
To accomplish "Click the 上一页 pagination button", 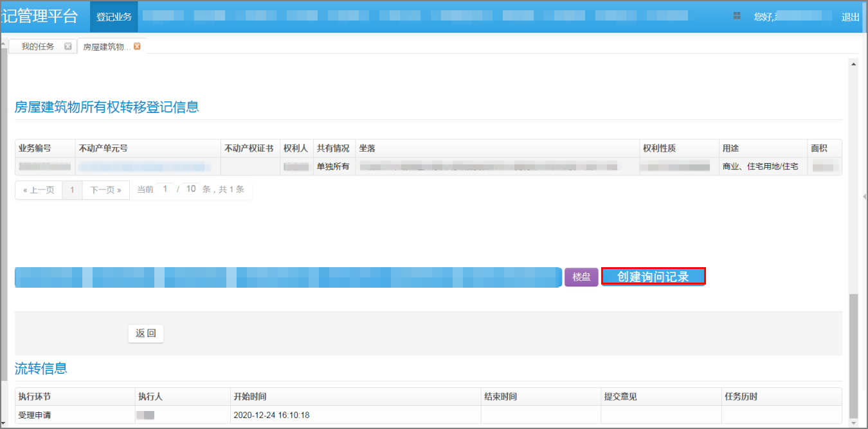I will click(x=38, y=189).
